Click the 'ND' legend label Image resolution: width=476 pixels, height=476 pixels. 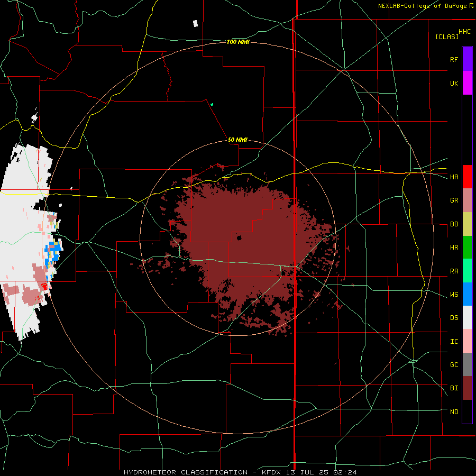[454, 412]
